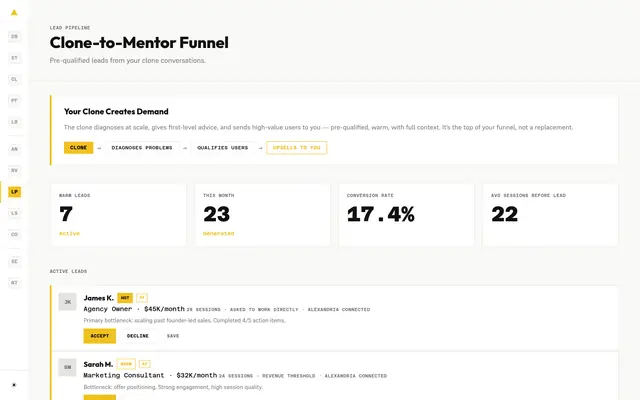640x400 pixels.
Task: Click the 24 sessions count for Sarah M.
Action: point(236,376)
